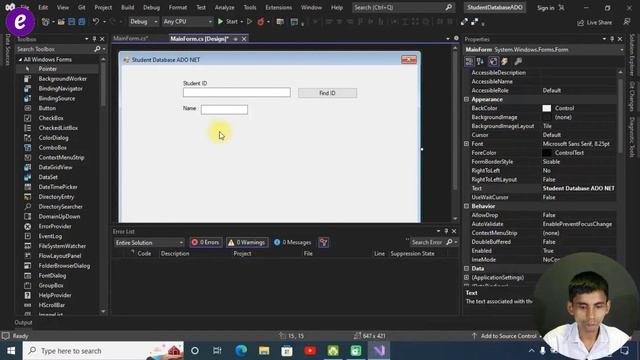Click the Find ID button on form
640x360 pixels.
[327, 93]
